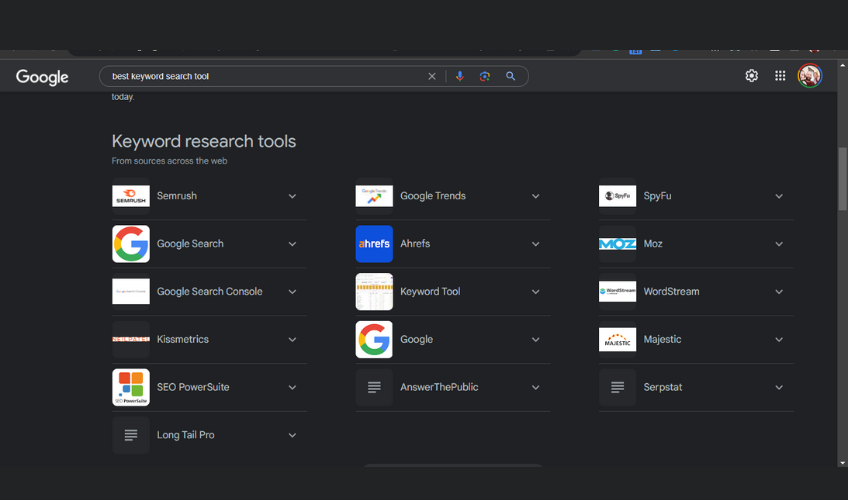The width and height of the screenshot is (848, 500).
Task: Open Google Lens image search icon
Action: click(485, 76)
